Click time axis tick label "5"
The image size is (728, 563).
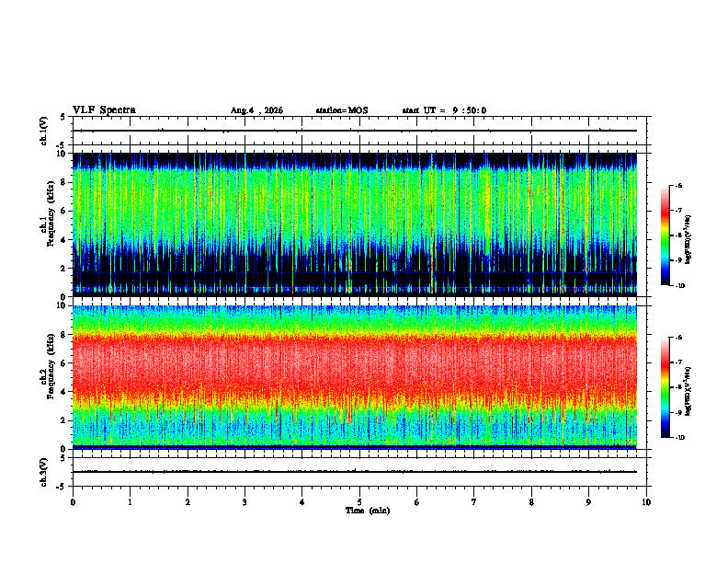(359, 502)
